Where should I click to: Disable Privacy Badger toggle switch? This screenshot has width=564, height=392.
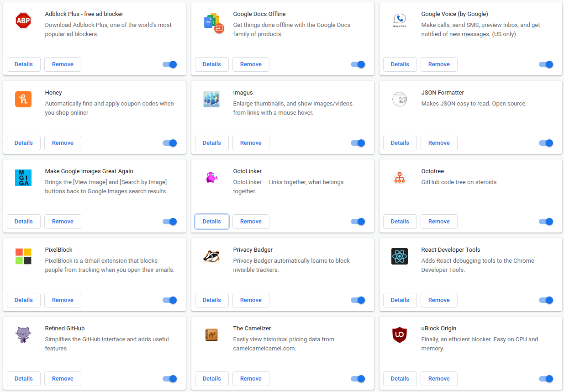point(358,300)
